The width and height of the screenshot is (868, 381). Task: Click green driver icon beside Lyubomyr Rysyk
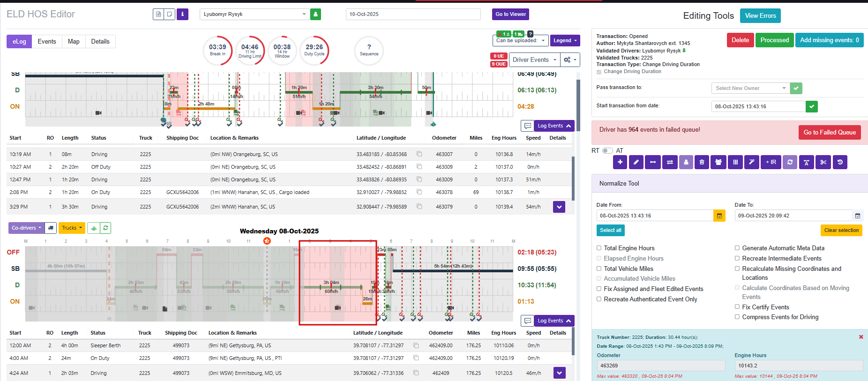pyautogui.click(x=316, y=14)
